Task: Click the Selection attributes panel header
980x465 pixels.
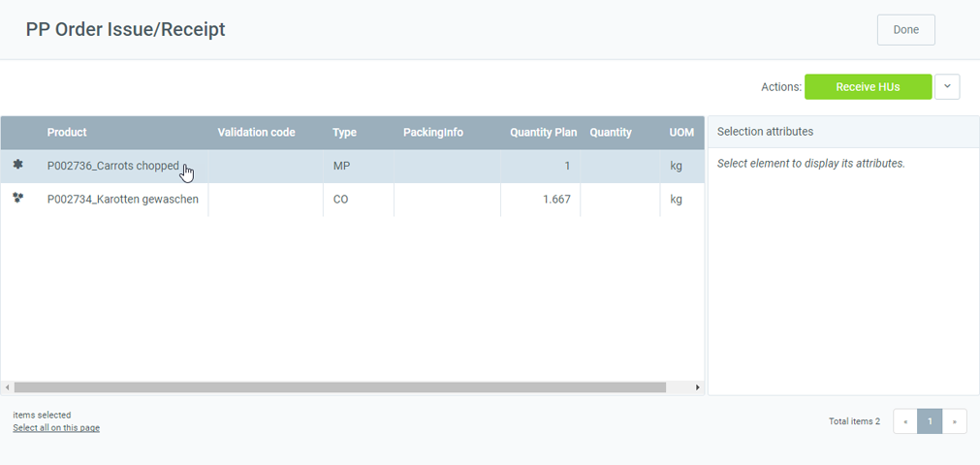Action: point(843,132)
